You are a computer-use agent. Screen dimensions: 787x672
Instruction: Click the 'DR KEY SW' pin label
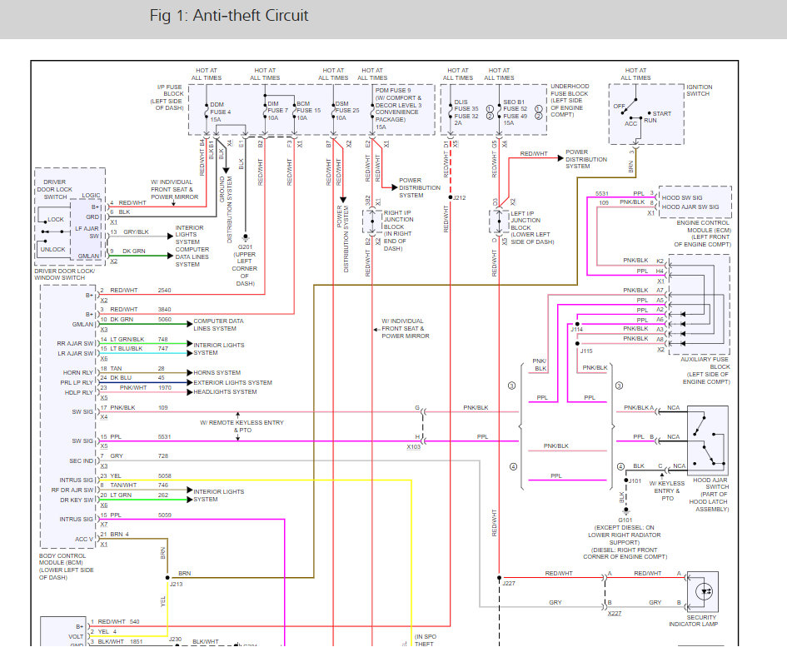[x=77, y=500]
